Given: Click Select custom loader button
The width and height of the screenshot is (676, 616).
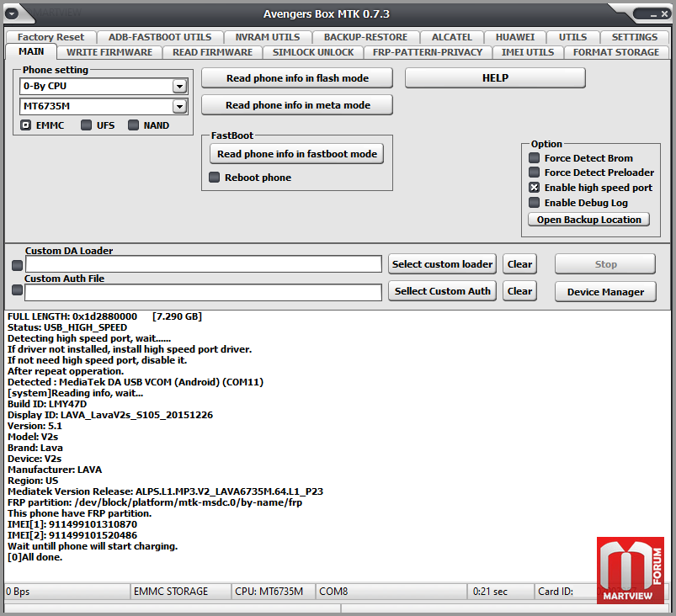Looking at the screenshot, I should (x=442, y=263).
